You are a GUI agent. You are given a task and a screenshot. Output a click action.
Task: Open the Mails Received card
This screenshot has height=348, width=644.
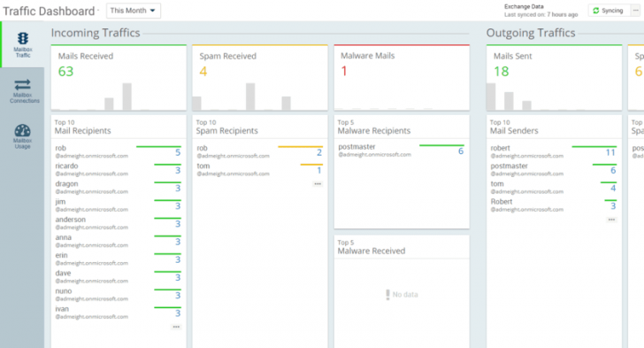point(119,78)
